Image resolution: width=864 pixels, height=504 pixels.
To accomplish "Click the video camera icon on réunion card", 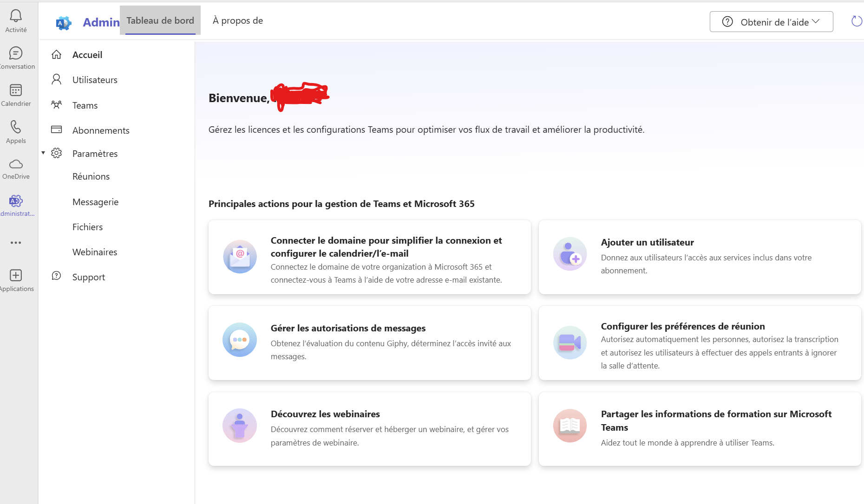I will pos(570,342).
